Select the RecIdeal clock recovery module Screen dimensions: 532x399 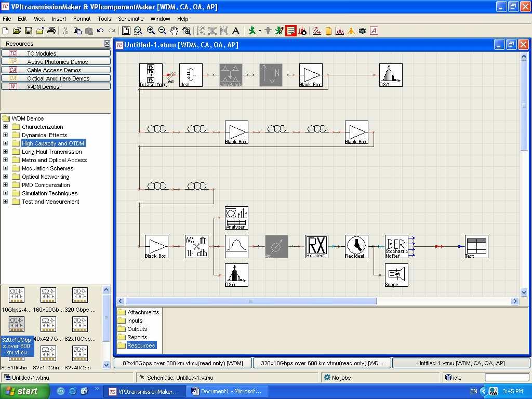point(356,247)
